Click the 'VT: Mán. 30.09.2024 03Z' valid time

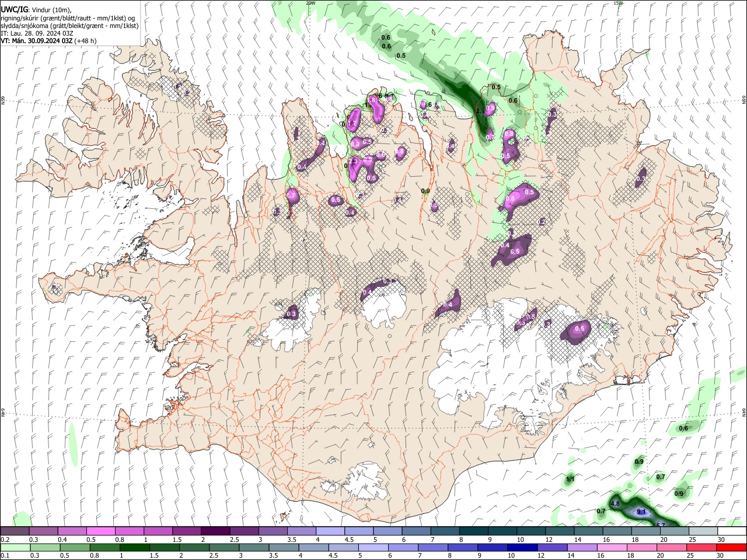click(x=37, y=41)
